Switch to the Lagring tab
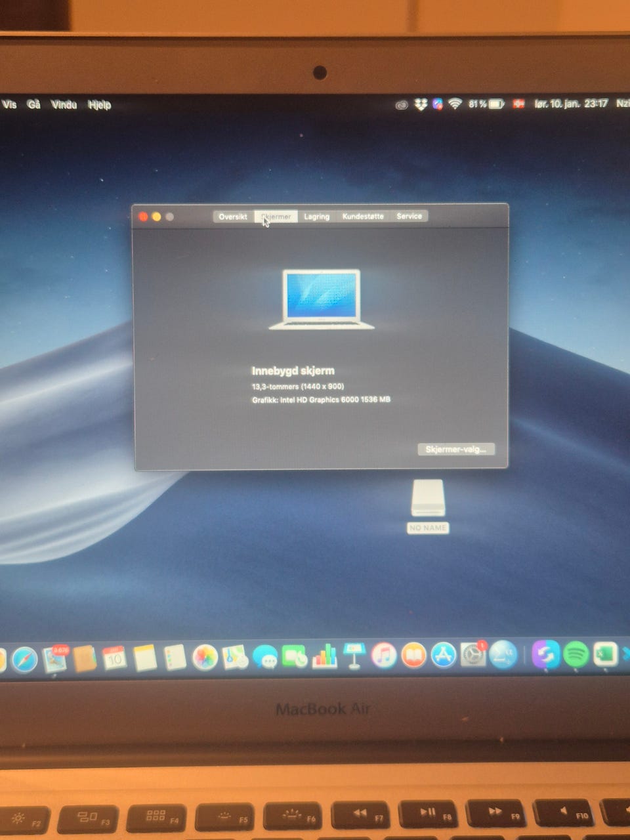630x840 pixels. pyautogui.click(x=316, y=217)
